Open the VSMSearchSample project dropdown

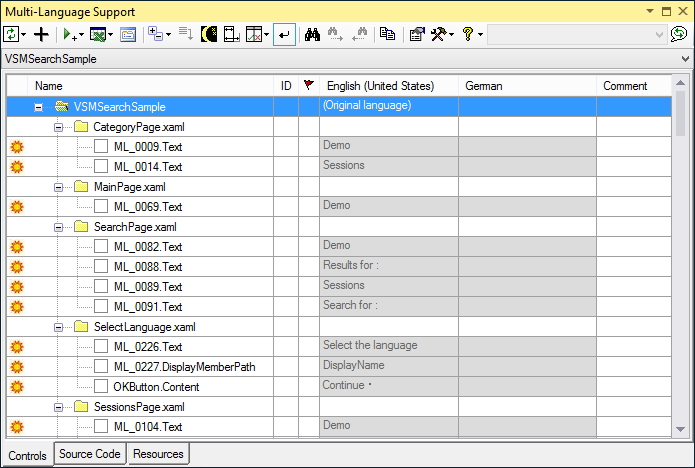(x=684, y=59)
